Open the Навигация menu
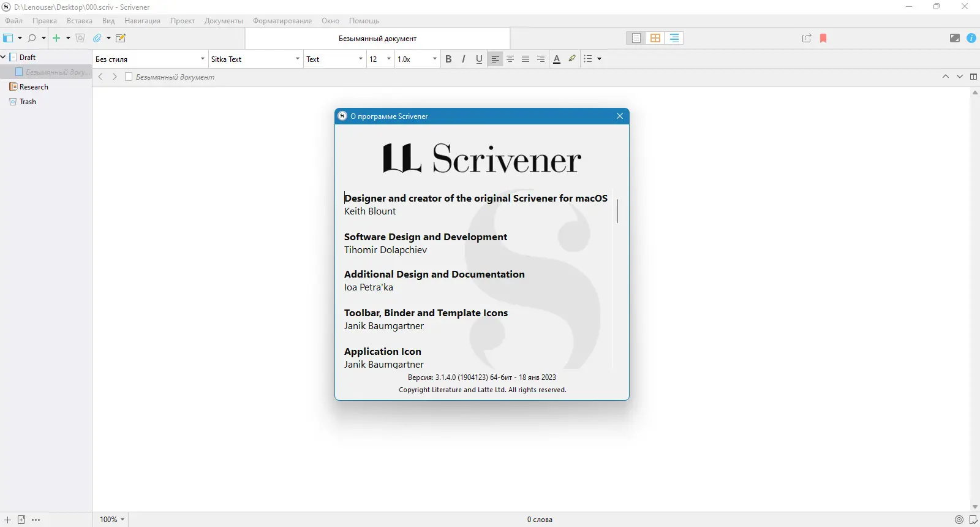 [142, 21]
